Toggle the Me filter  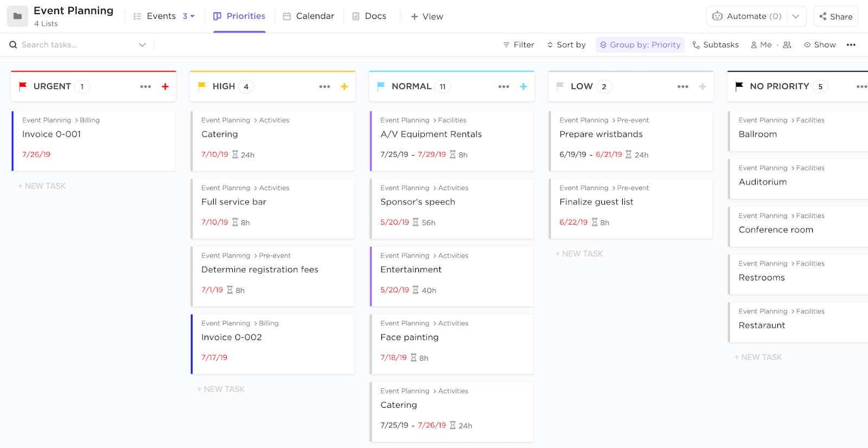[761, 45]
